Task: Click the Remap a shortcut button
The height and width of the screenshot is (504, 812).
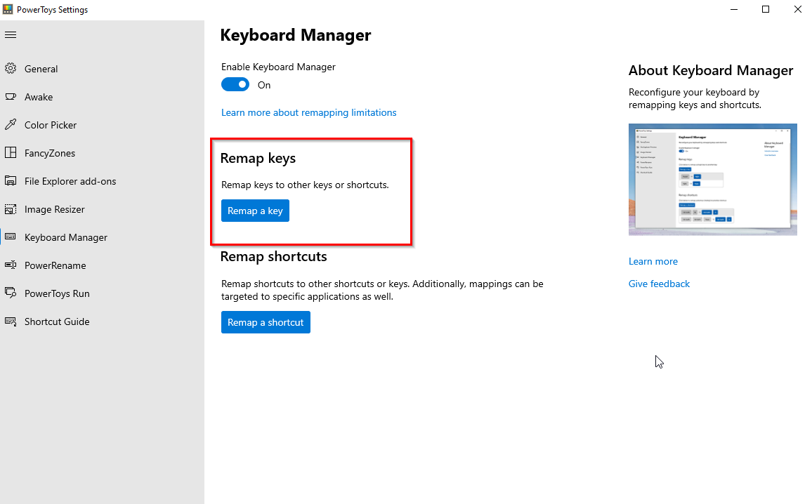Action: (266, 322)
